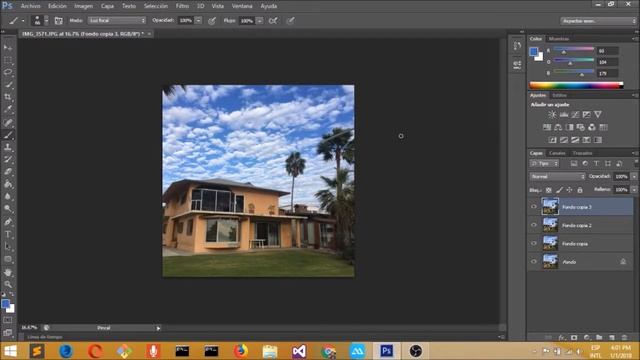Select the Zoom tool

coord(8,284)
